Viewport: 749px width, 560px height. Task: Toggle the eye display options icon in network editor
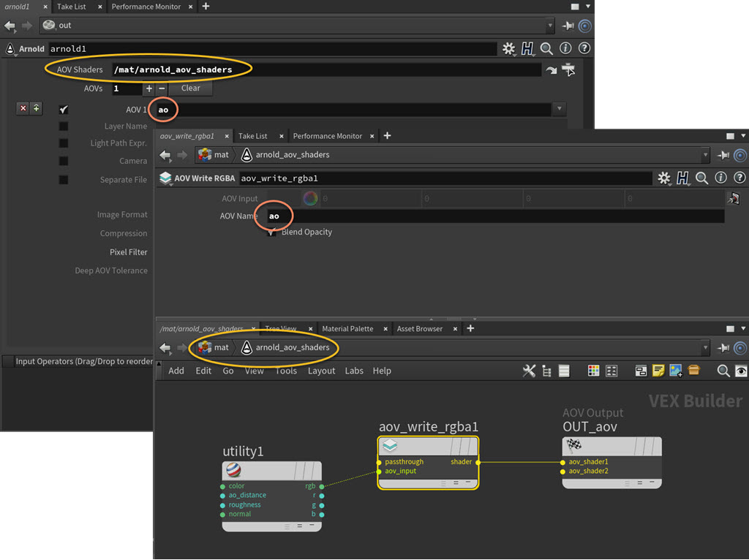point(741,371)
